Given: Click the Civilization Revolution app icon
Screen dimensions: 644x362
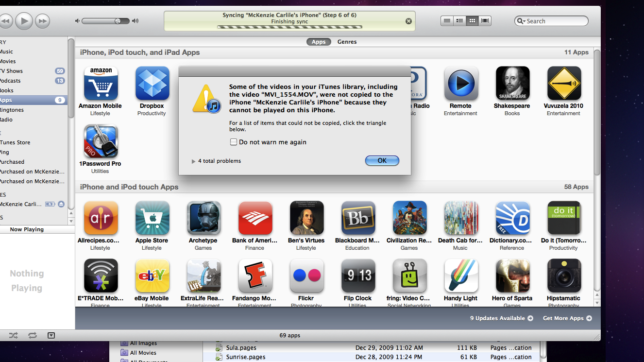Looking at the screenshot, I should [x=409, y=218].
